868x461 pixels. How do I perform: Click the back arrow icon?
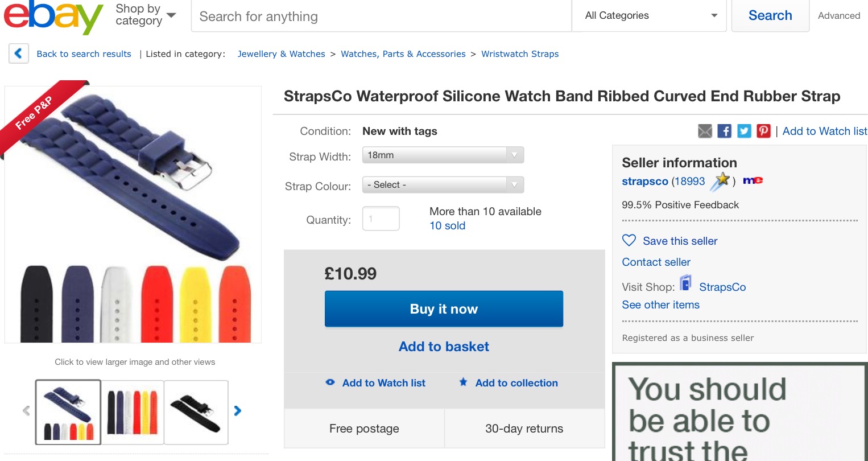[x=18, y=54]
